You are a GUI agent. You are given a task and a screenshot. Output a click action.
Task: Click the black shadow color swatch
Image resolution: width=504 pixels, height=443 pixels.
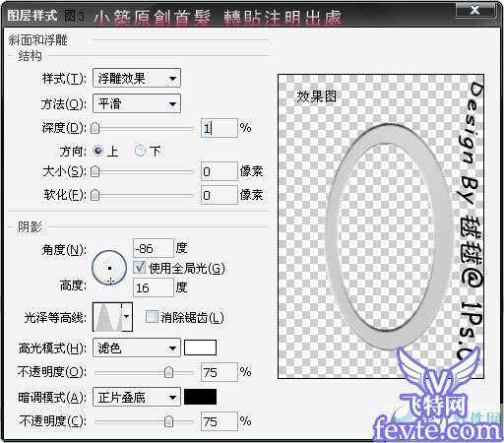click(200, 397)
